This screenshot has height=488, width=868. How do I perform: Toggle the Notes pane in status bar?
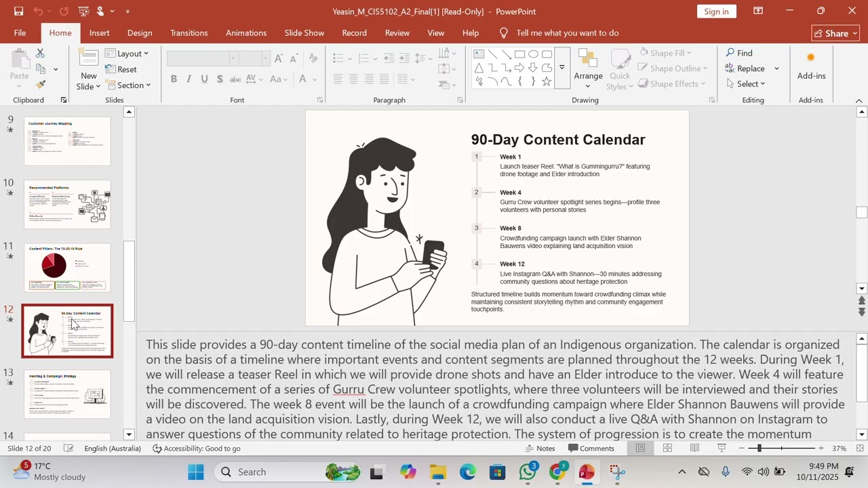(540, 448)
